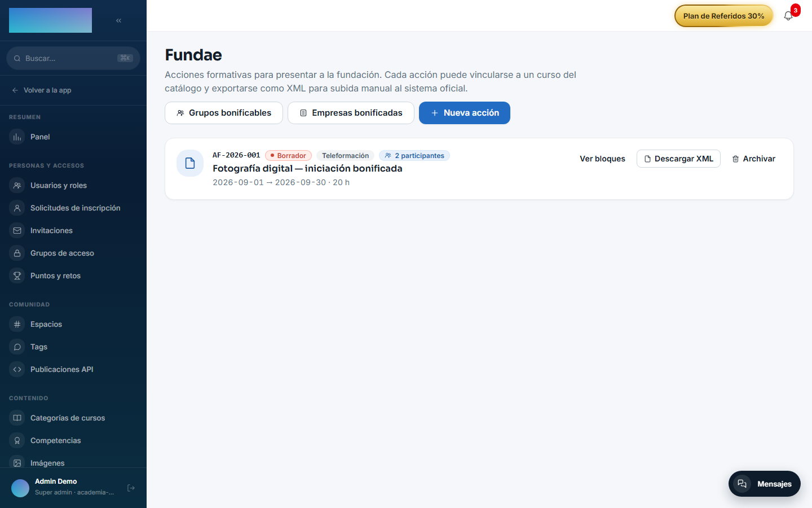
Task: Create a Nueva acción
Action: 465,113
